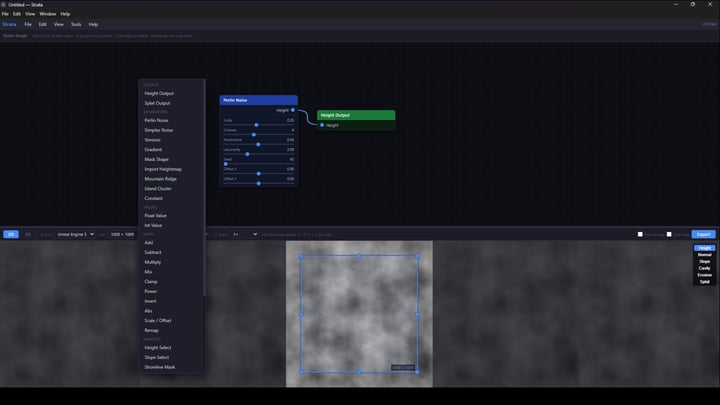Select Mask Shape from the node menu

[171, 159]
